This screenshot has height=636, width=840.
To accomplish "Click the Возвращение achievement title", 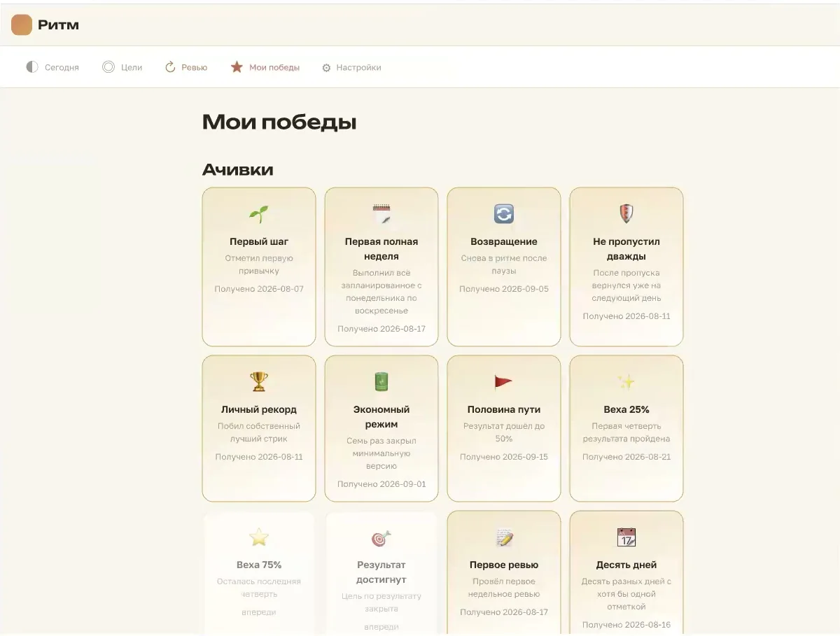I will click(x=504, y=241).
